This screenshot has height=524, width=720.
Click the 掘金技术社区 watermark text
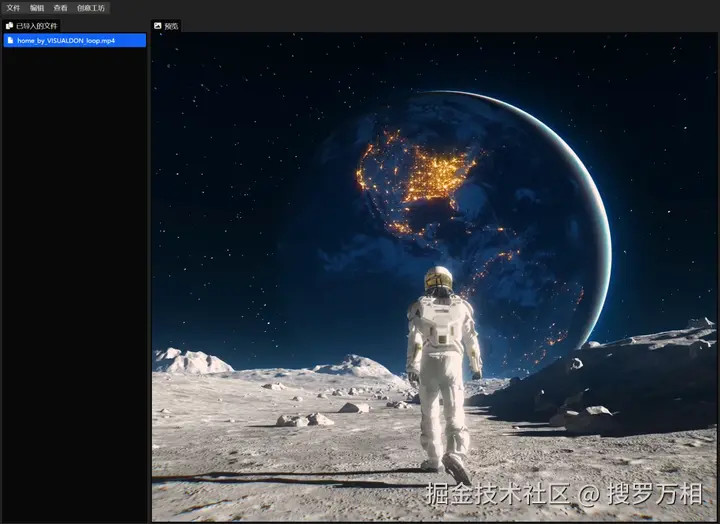tap(498, 494)
